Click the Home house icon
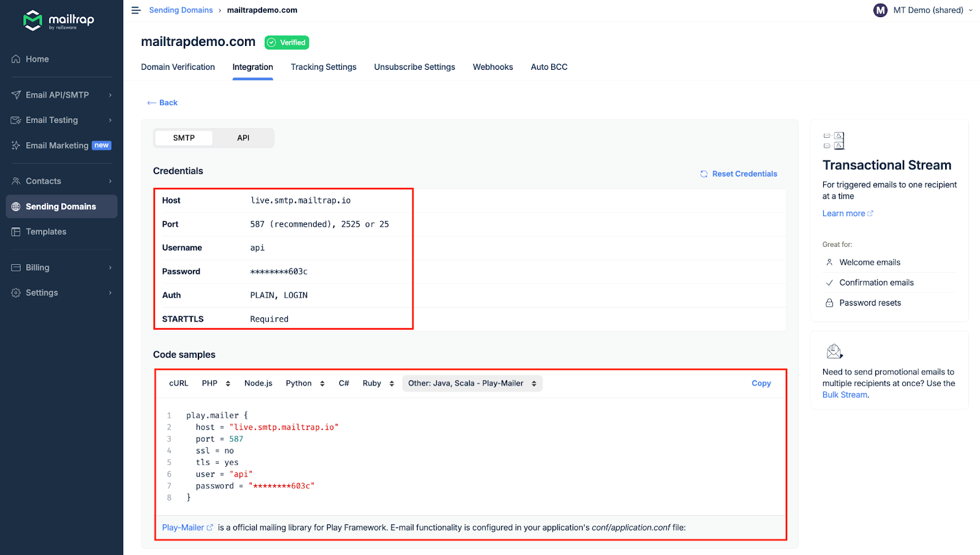 pyautogui.click(x=16, y=59)
